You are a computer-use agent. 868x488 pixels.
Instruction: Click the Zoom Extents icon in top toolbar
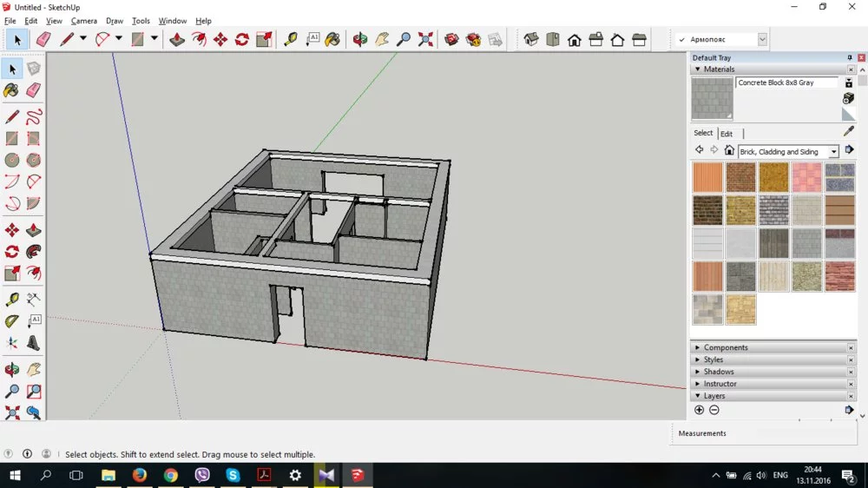tap(425, 39)
